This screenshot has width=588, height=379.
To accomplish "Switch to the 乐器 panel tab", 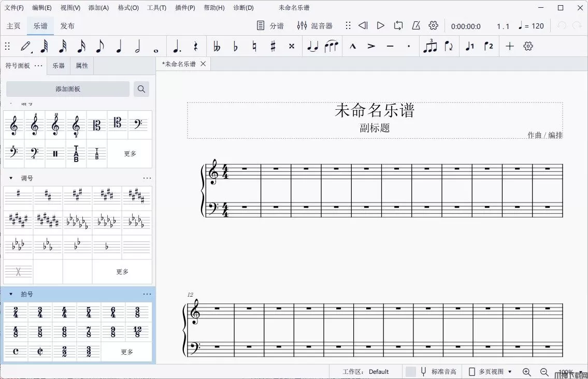I will point(59,66).
